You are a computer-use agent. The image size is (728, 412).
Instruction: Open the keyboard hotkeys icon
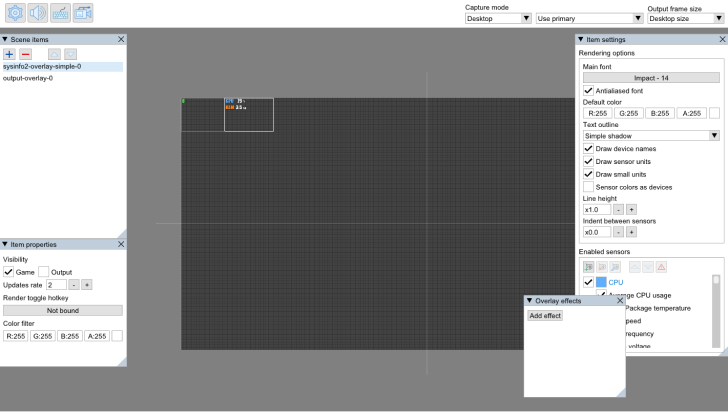(61, 13)
